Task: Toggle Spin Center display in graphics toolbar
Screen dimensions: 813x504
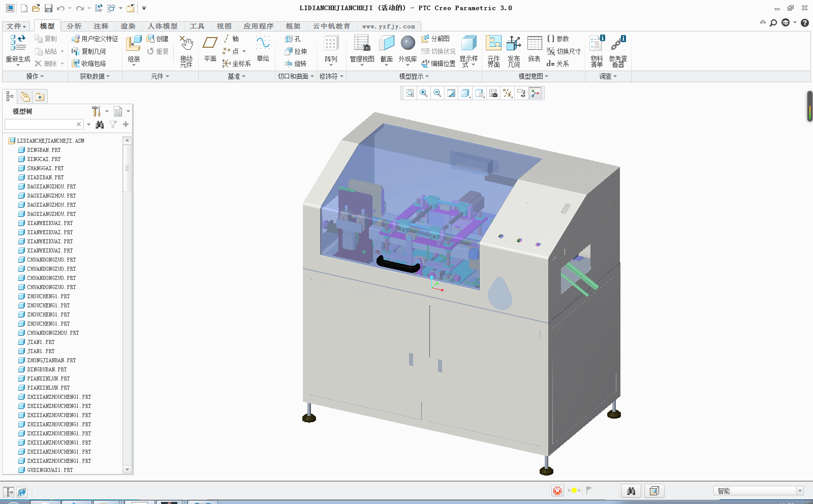Action: click(x=535, y=93)
